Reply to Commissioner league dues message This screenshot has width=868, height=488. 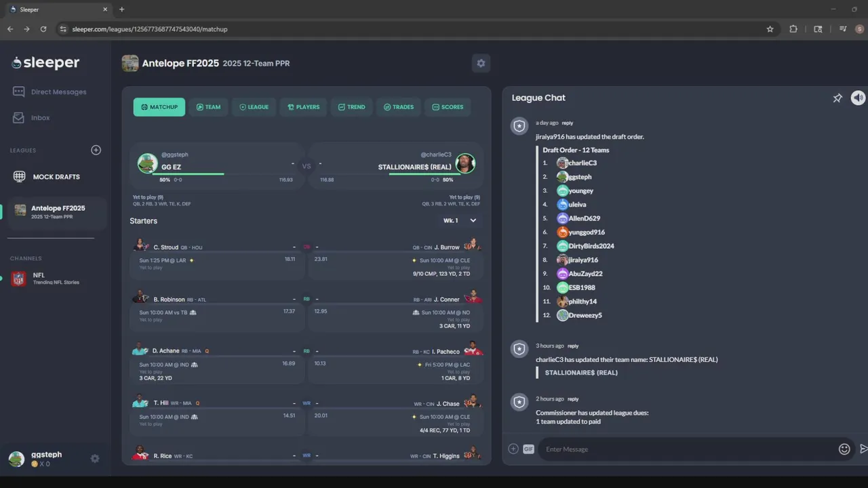573,399
